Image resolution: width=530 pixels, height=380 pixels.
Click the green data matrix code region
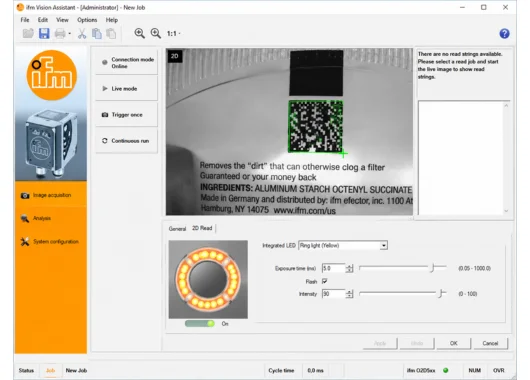pos(316,126)
